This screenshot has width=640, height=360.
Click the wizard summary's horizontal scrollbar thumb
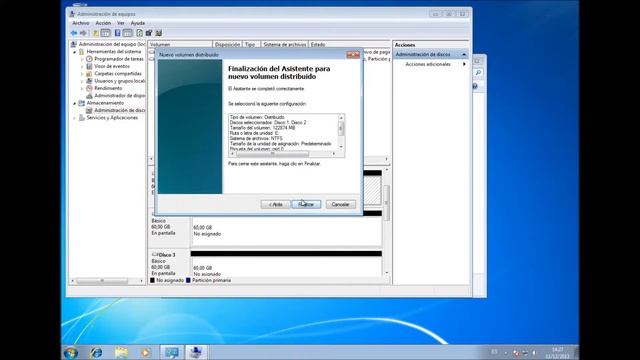click(273, 154)
